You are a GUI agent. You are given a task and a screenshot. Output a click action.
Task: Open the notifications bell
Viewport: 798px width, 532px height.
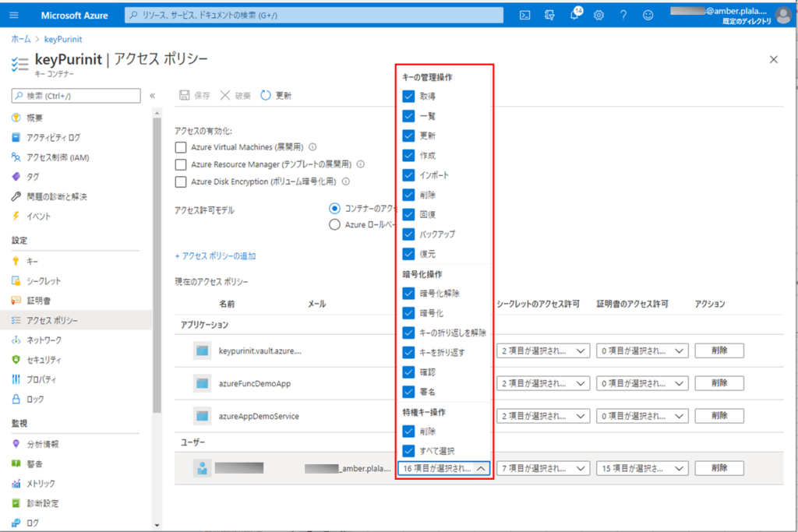coord(574,14)
